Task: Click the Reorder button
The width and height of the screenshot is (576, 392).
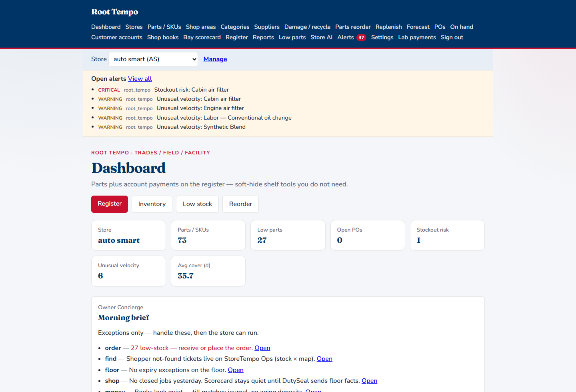Action: click(x=241, y=204)
